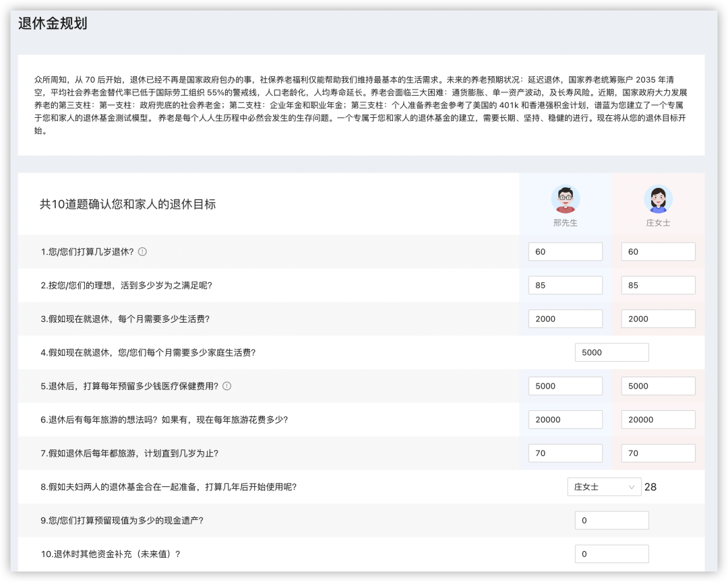Click 邢先生 medical care budget field 5000
Screen dimensions: 728x582
565,386
